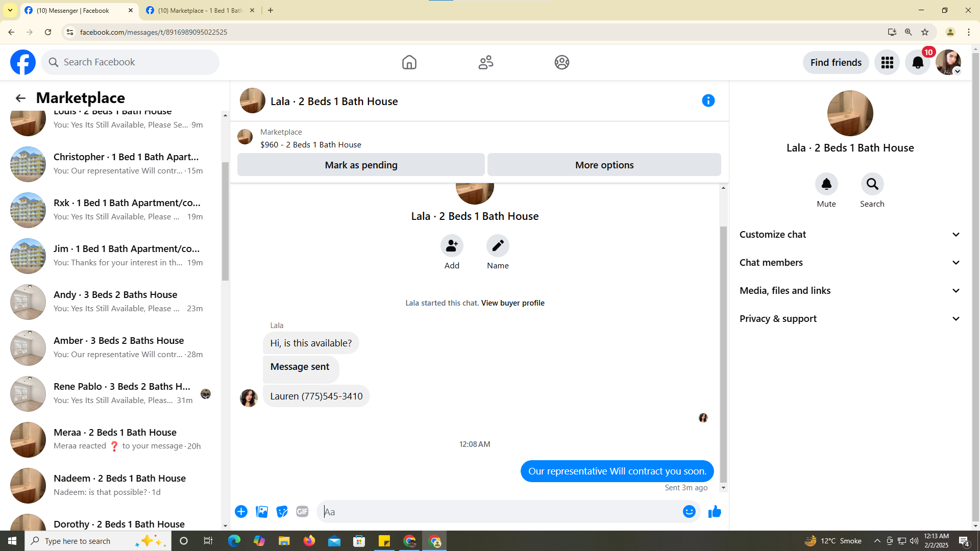Expand Chat members section
Screen dimensions: 980x551
click(850, 262)
